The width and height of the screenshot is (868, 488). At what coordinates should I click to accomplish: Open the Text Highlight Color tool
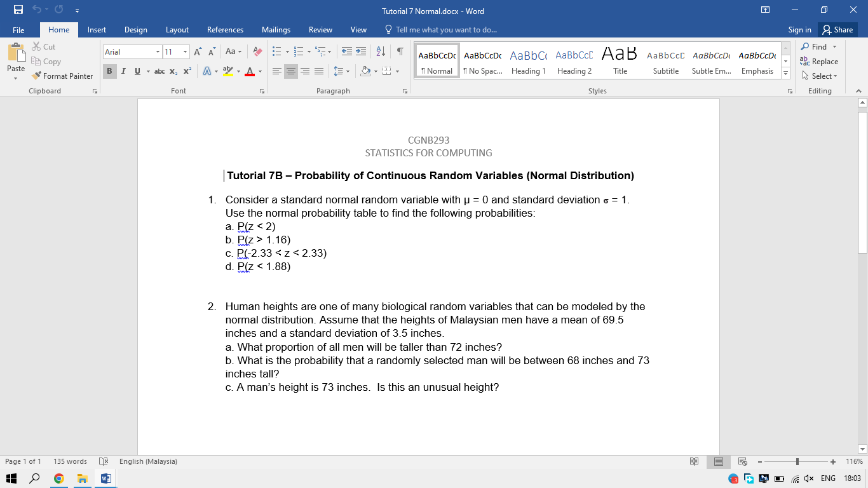[229, 71]
